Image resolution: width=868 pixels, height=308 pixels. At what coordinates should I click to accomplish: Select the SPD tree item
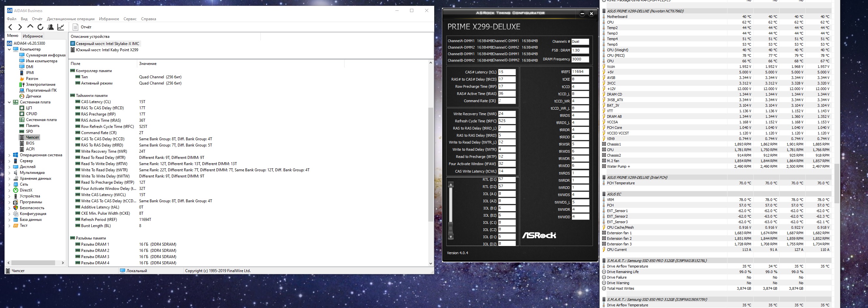pyautogui.click(x=29, y=131)
